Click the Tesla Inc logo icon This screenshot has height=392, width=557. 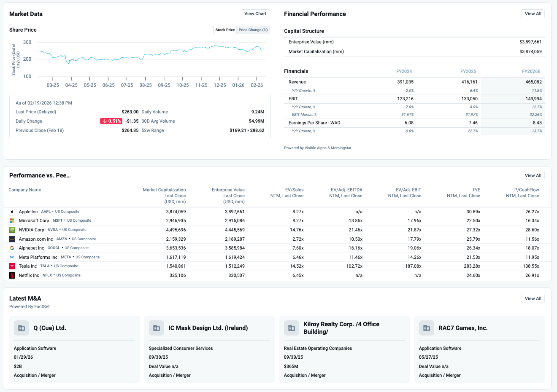coord(12,266)
